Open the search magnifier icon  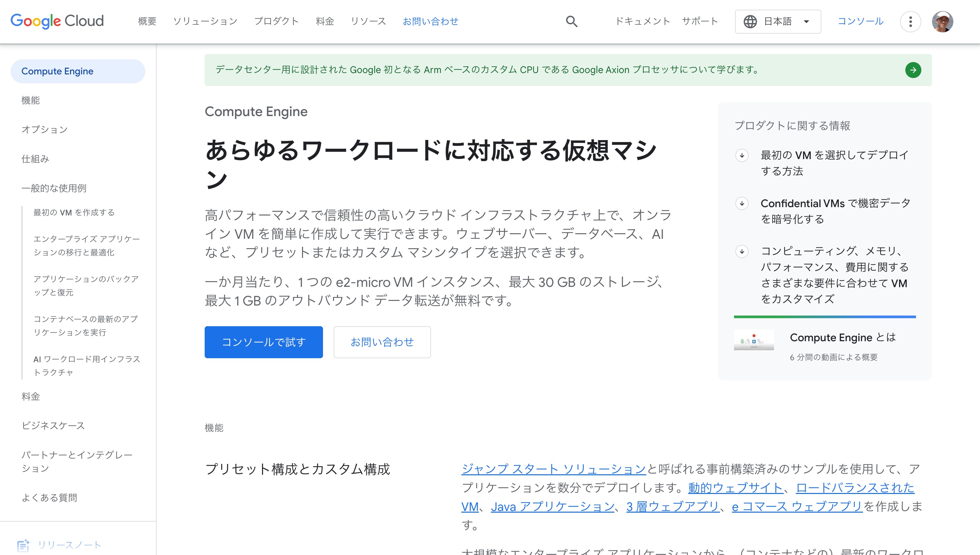pyautogui.click(x=571, y=21)
